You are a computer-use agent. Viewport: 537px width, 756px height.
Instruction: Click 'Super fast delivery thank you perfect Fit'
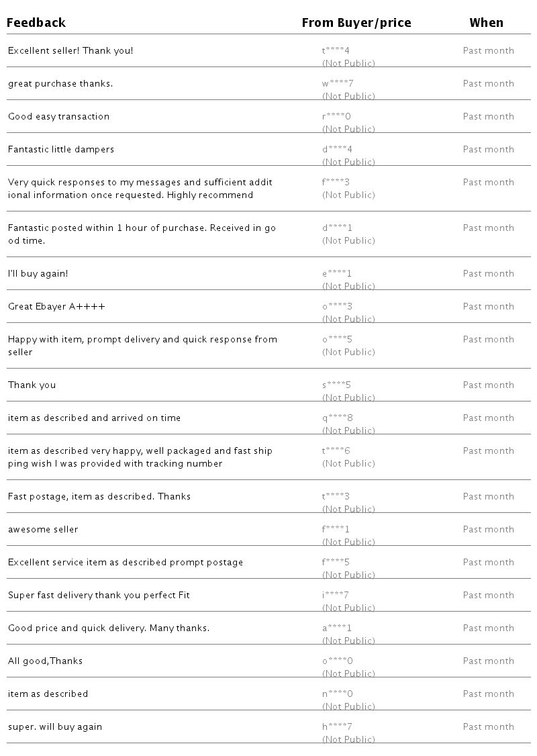99,596
